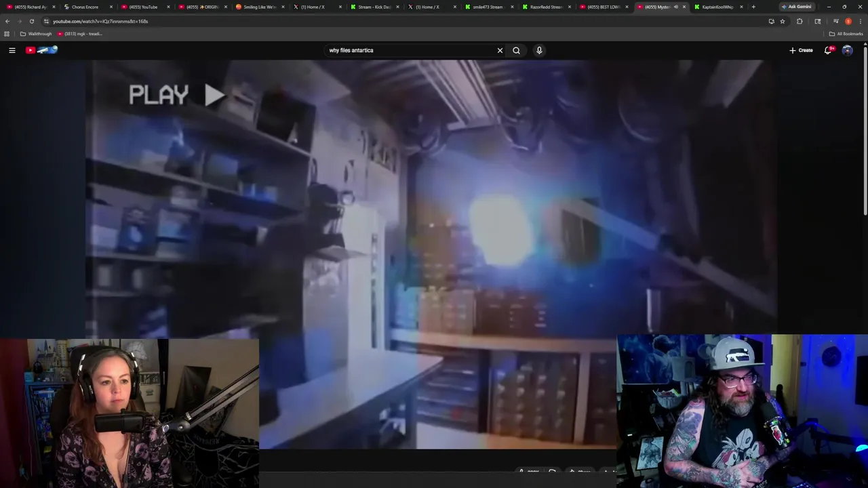Bookmark this page with star icon
The height and width of the screenshot is (488, 868).
(783, 21)
